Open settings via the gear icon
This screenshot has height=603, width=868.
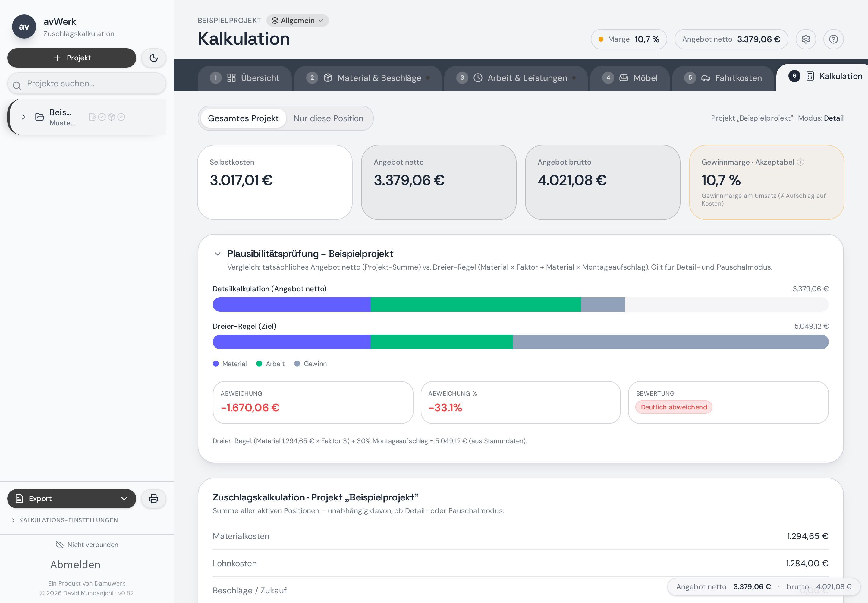806,39
